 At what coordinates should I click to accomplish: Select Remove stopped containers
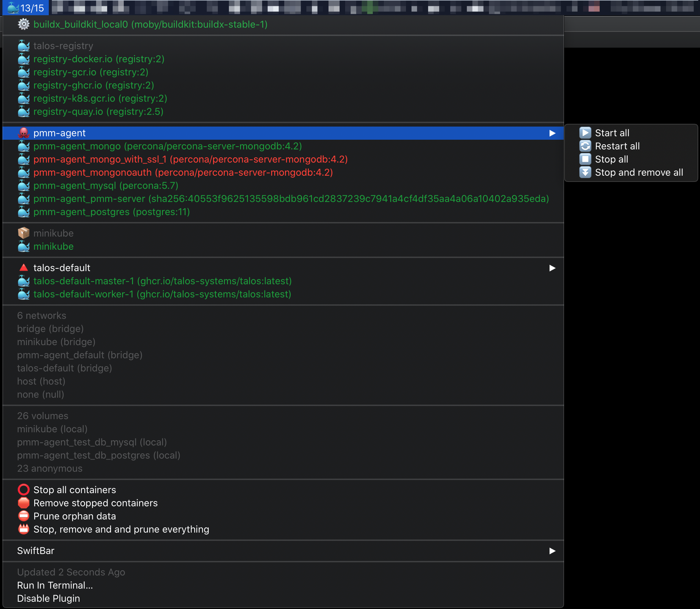coord(283,503)
